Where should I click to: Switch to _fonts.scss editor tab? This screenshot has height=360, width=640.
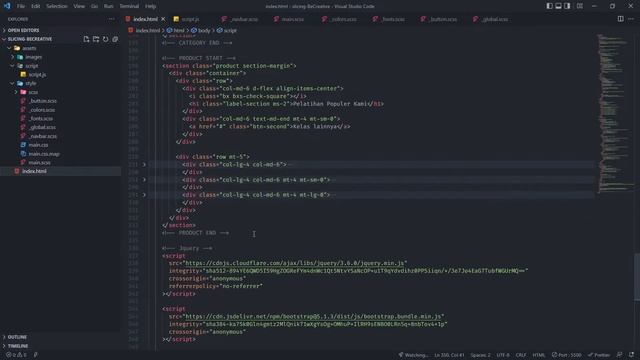pos(393,19)
